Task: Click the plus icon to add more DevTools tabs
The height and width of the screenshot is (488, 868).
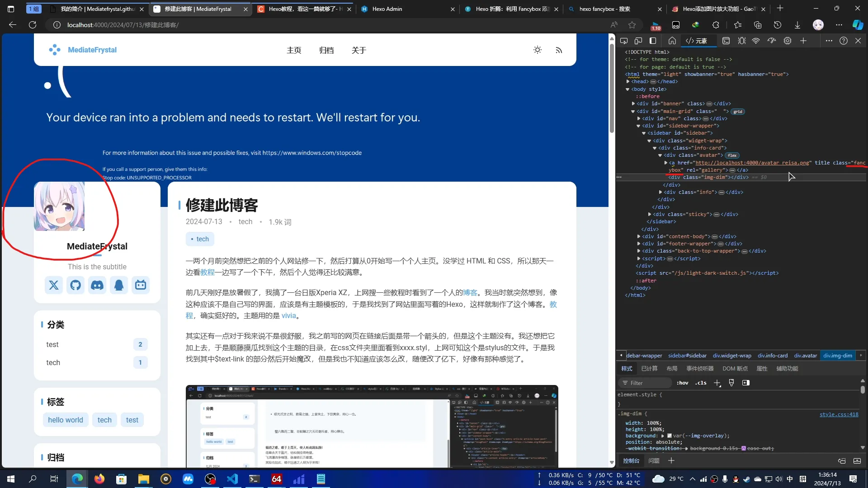Action: 804,40
